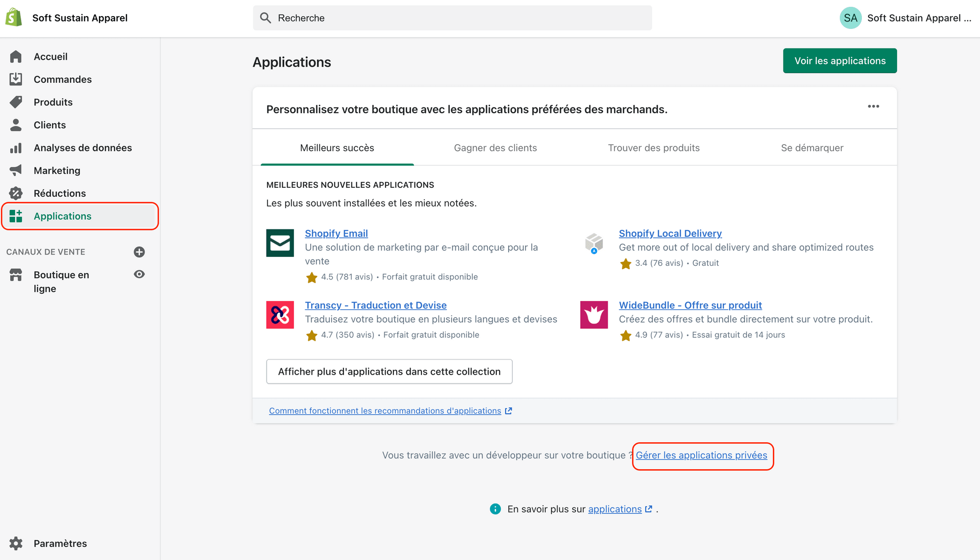Open the Marketing megaphone icon
The height and width of the screenshot is (560, 980).
click(16, 170)
